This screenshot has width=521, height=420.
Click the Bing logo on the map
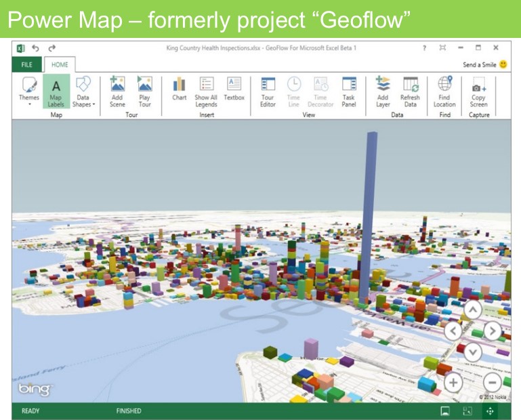tap(35, 389)
